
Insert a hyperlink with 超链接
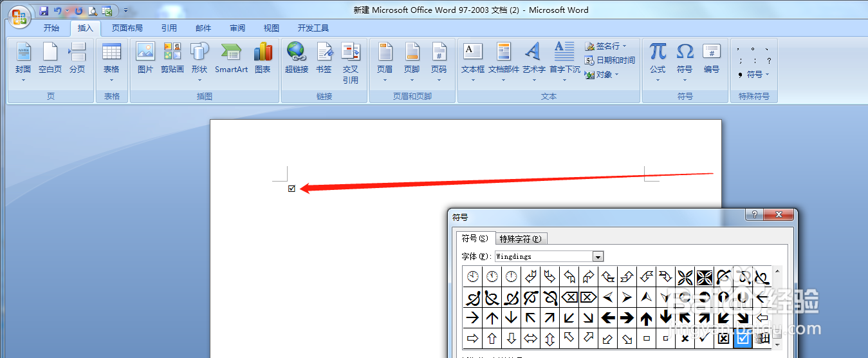[x=297, y=58]
